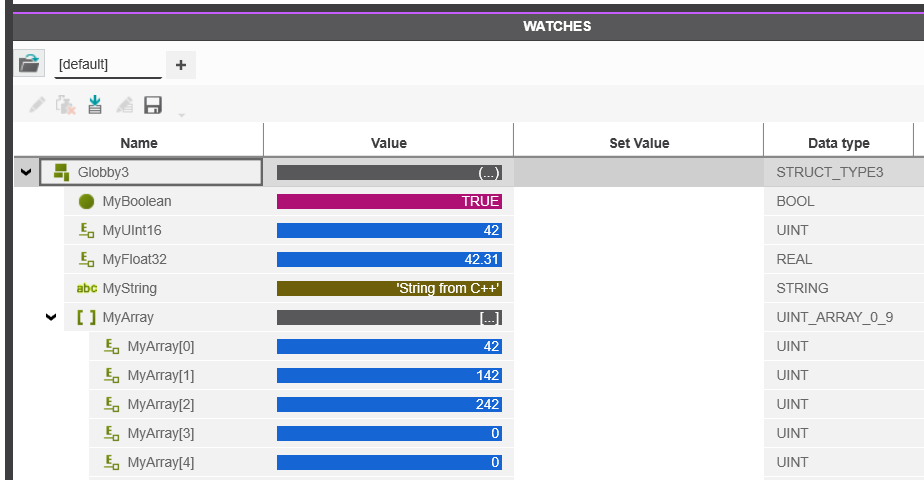Click the Set Value cell for MyFloat32
Screen dimensions: 924x480
click(x=639, y=259)
